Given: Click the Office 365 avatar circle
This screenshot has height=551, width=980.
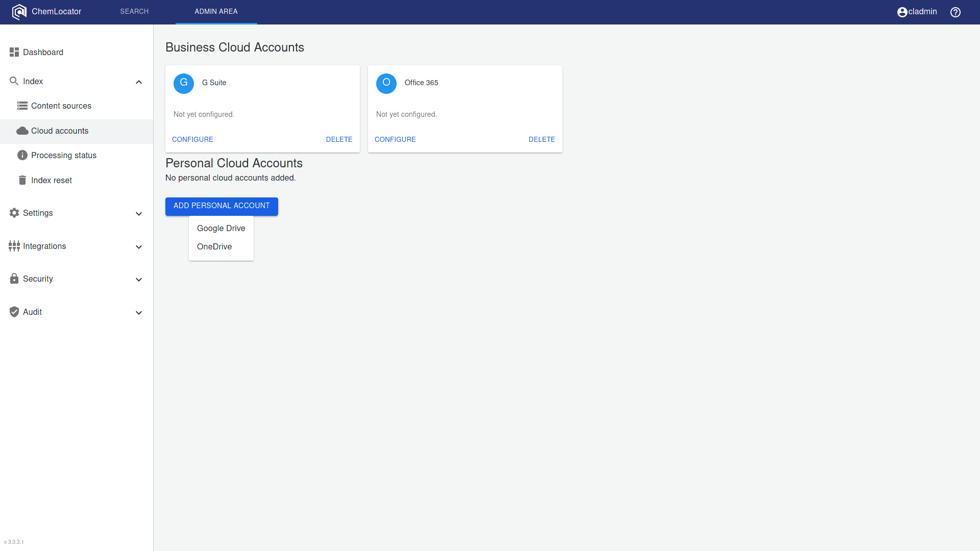Looking at the screenshot, I should tap(386, 83).
